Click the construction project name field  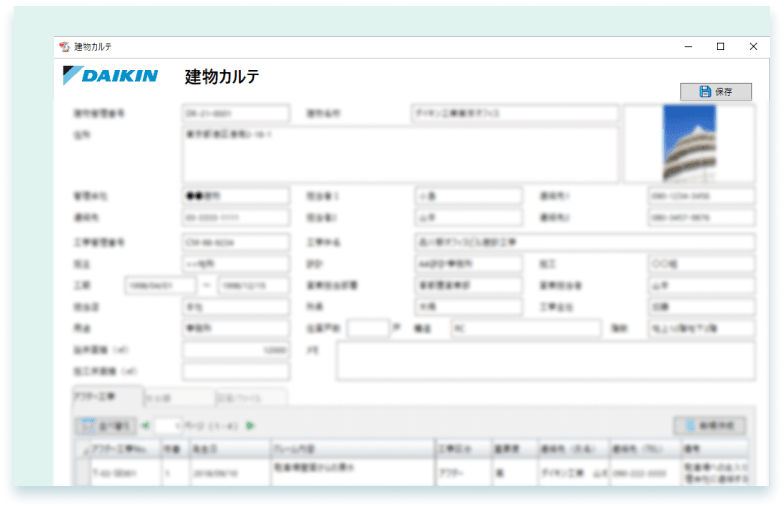tap(584, 242)
